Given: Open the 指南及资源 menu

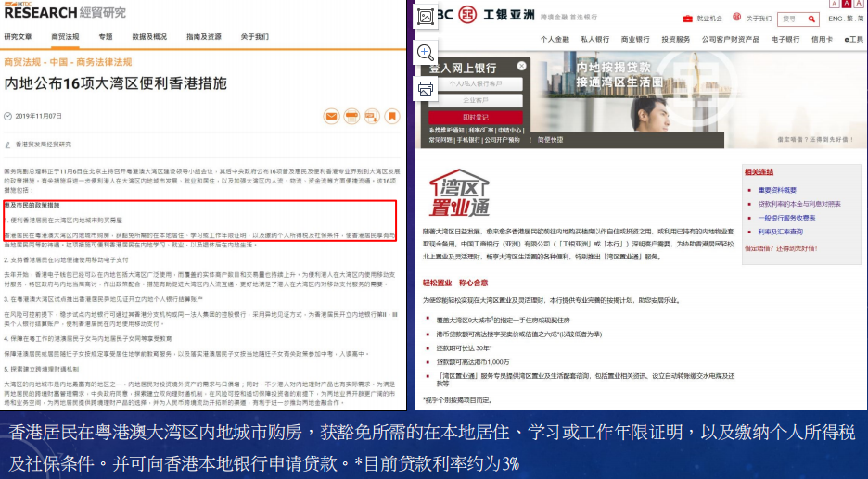Looking at the screenshot, I should 204,36.
